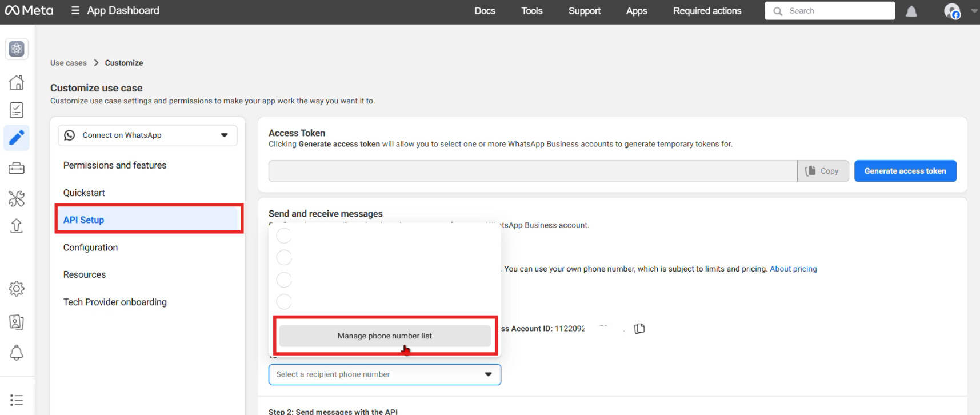This screenshot has width=980, height=415.
Task: Expand the profile account menu arrow
Action: coord(974,11)
